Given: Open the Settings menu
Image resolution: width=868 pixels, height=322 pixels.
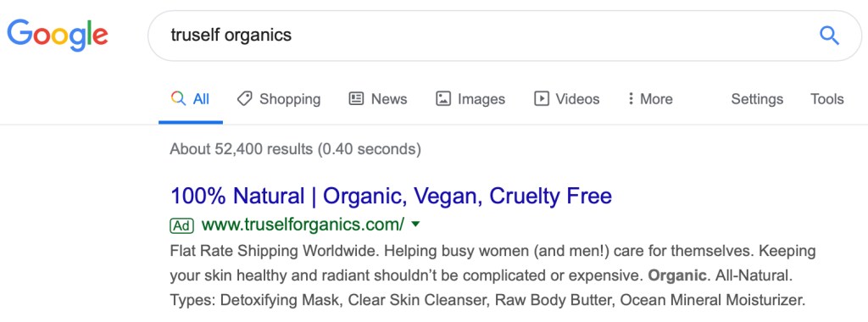Looking at the screenshot, I should [757, 99].
